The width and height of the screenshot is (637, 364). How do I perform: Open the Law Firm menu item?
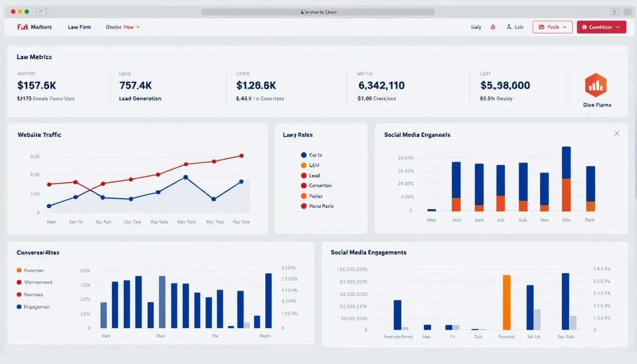click(79, 27)
